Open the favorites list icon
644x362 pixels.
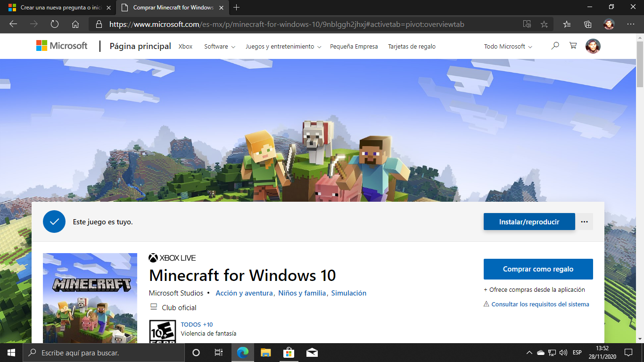[567, 24]
